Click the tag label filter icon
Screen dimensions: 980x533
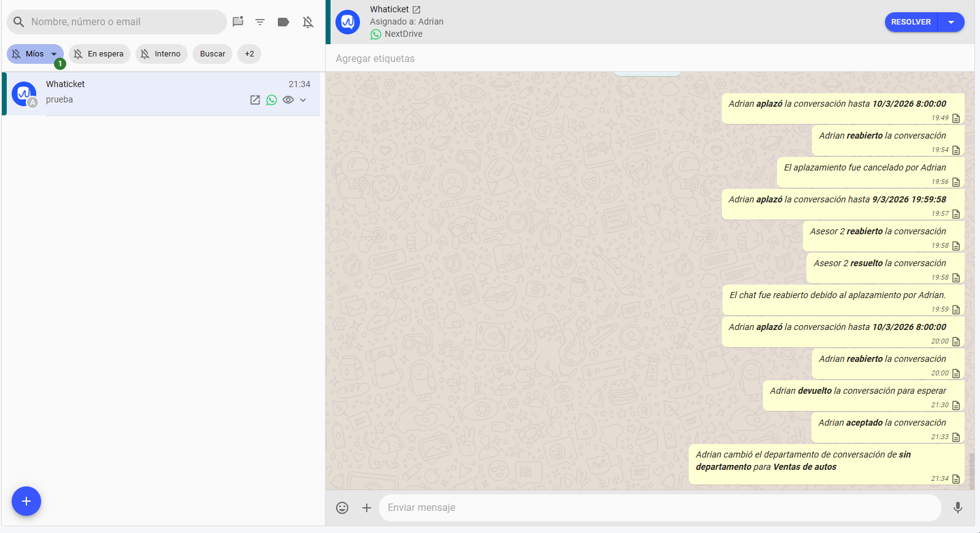(283, 22)
